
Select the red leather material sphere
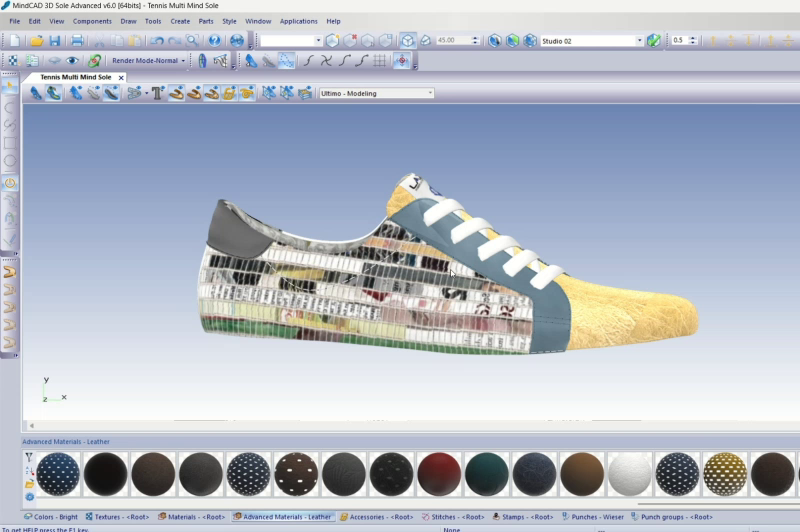439,474
